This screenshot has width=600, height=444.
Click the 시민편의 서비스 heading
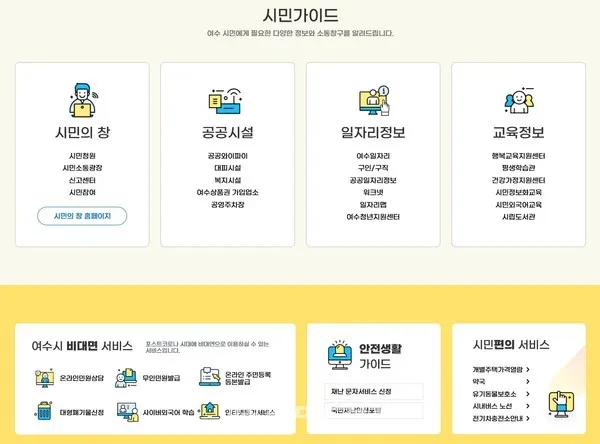tap(511, 345)
